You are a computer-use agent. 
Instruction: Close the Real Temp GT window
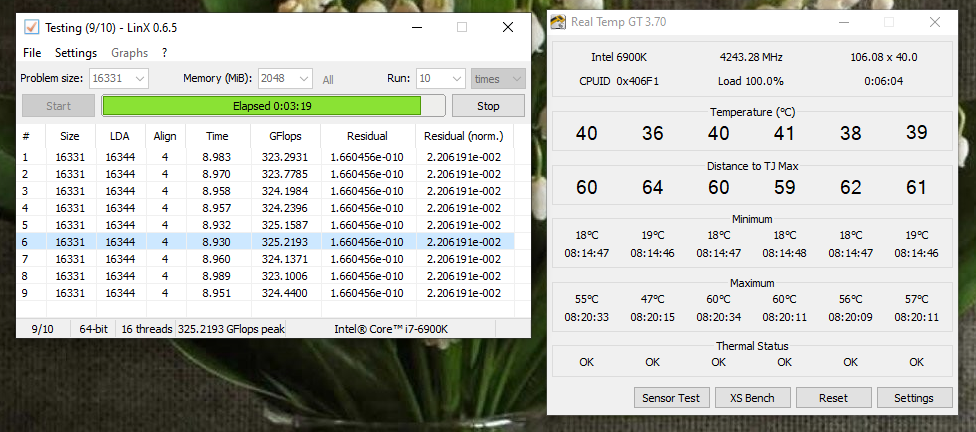pyautogui.click(x=934, y=22)
